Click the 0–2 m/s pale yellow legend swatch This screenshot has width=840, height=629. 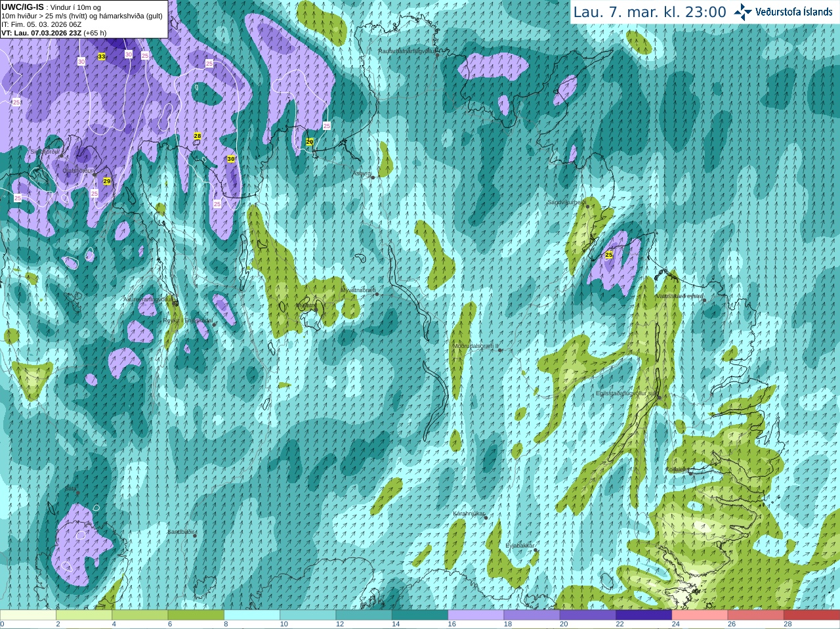pos(28,615)
